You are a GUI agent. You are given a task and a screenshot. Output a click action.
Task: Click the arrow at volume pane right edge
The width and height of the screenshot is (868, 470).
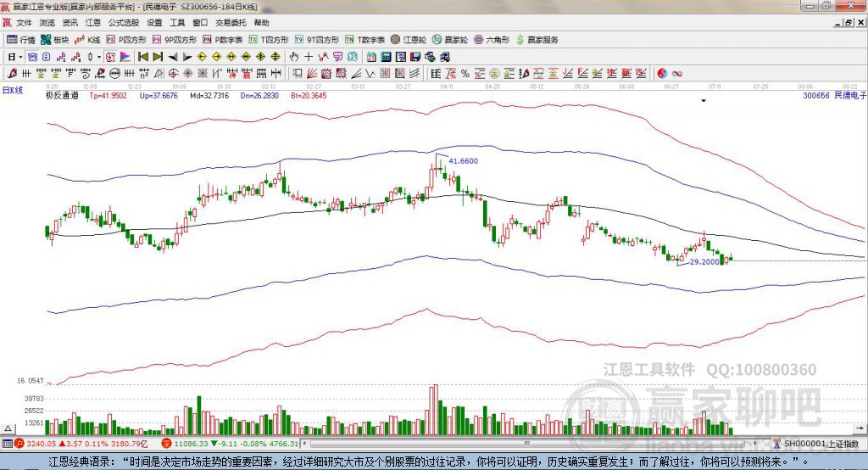pos(860,428)
